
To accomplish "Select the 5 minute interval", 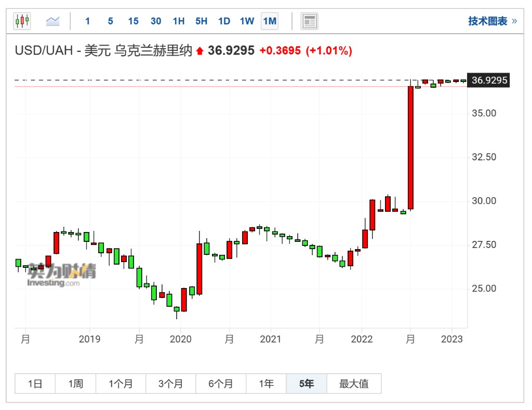I will click(x=110, y=21).
